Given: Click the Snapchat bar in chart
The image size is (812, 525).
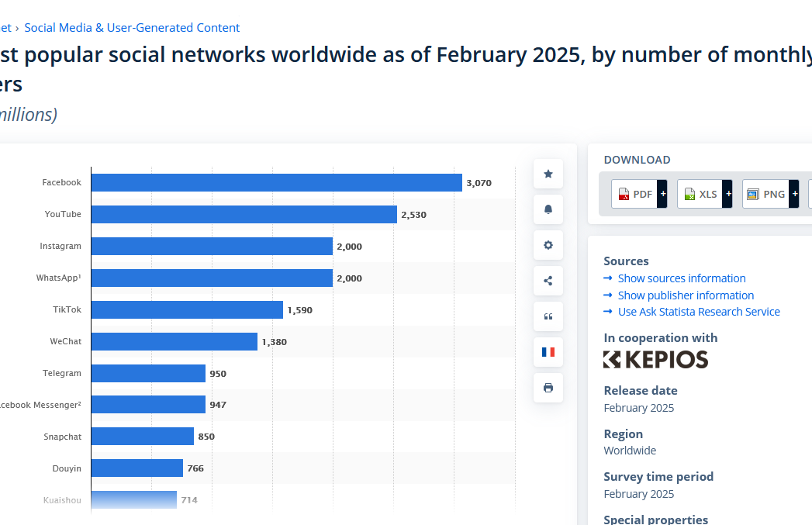Looking at the screenshot, I should (x=143, y=437).
